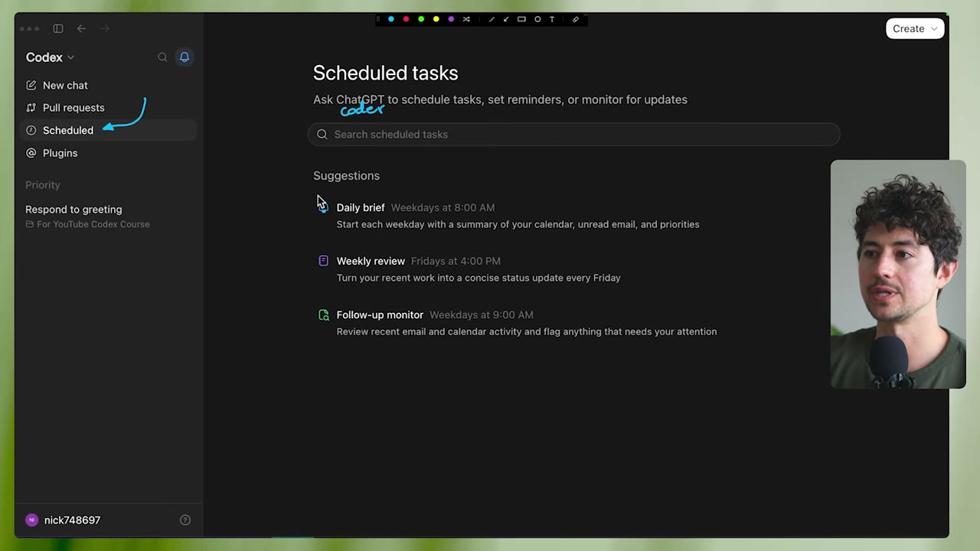The height and width of the screenshot is (551, 980).
Task: Start a New chat
Action: click(109, 85)
